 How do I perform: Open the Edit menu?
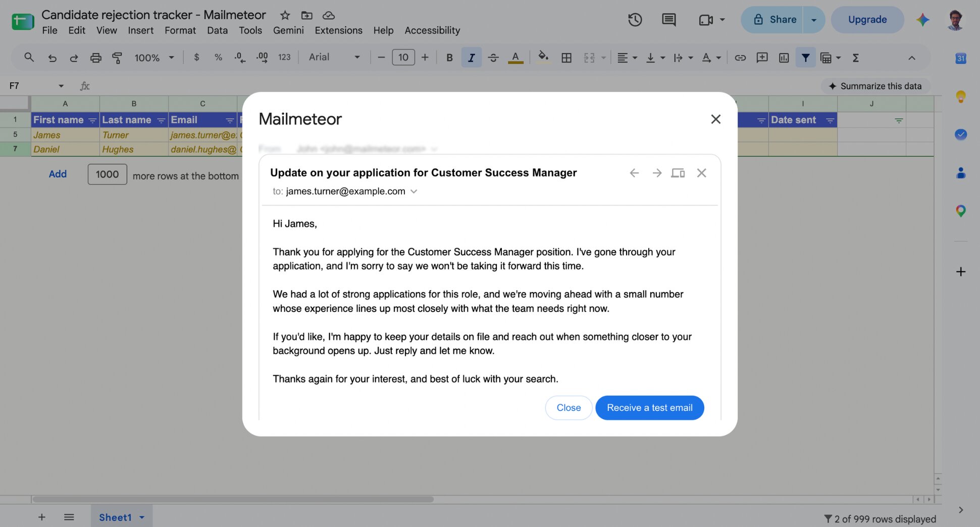click(x=77, y=30)
